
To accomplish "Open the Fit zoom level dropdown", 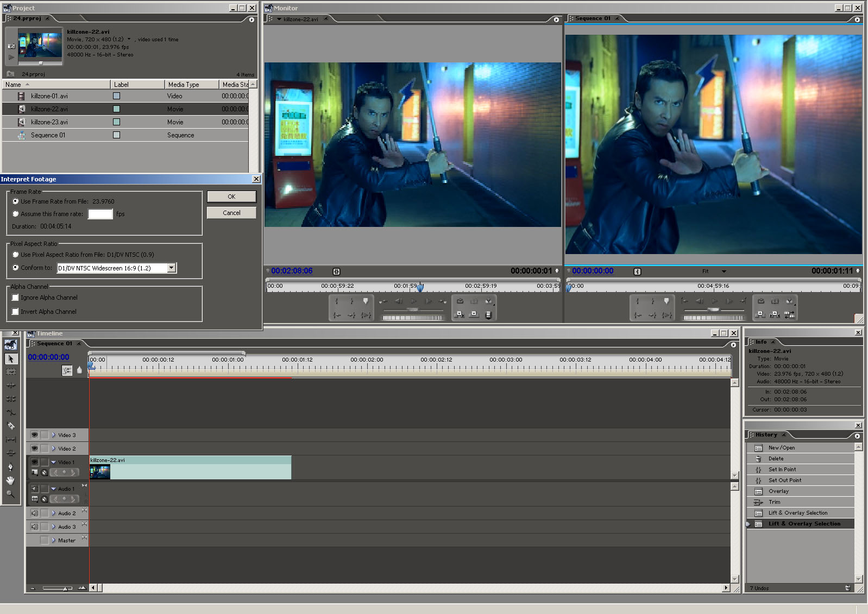I will tap(724, 271).
